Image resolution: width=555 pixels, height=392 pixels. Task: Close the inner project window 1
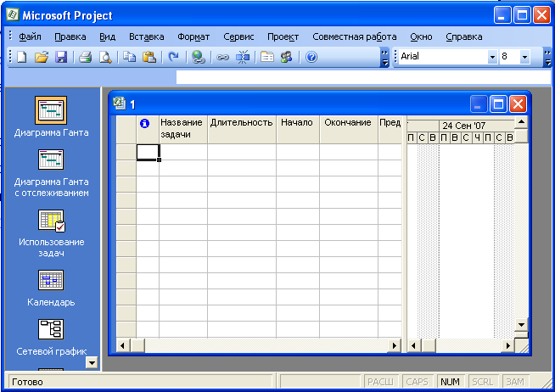pos(518,104)
